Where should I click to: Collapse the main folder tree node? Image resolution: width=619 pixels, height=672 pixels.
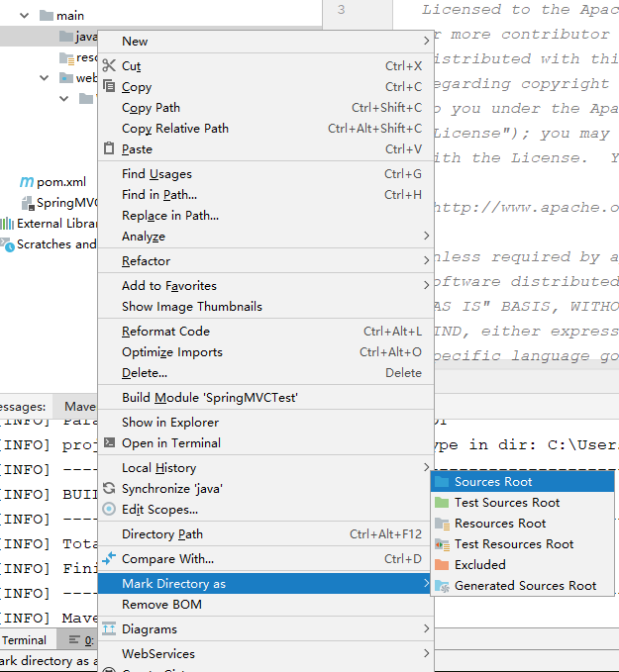click(x=25, y=16)
